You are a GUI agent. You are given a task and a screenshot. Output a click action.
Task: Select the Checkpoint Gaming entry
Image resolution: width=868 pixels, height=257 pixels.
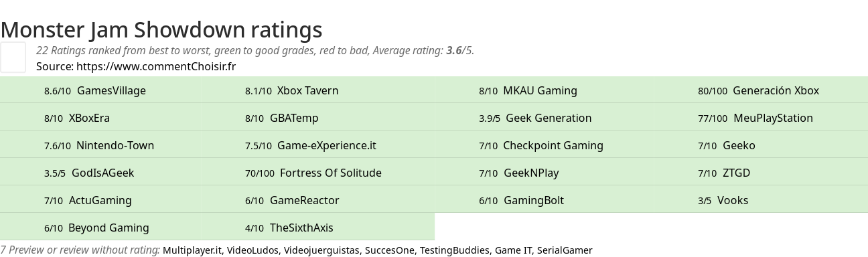tap(541, 145)
